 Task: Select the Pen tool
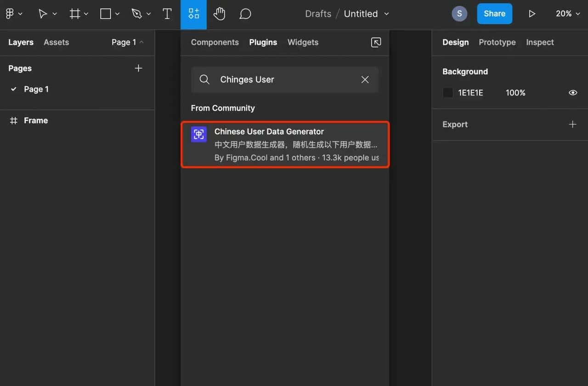136,14
